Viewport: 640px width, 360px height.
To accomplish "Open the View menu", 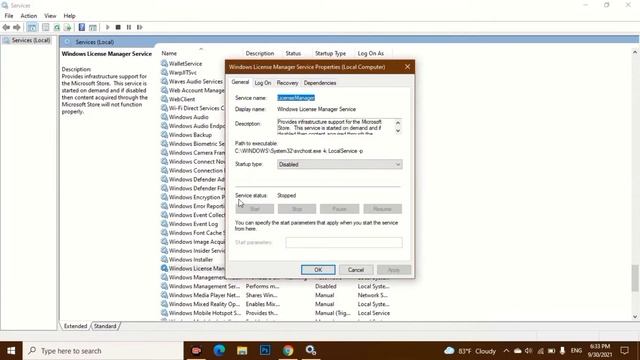I will coord(50,16).
